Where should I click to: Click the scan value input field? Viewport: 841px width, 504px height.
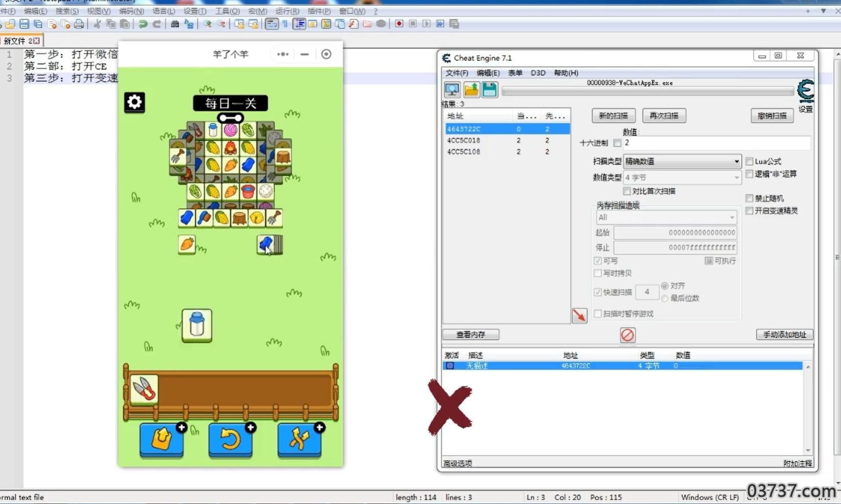pos(716,143)
